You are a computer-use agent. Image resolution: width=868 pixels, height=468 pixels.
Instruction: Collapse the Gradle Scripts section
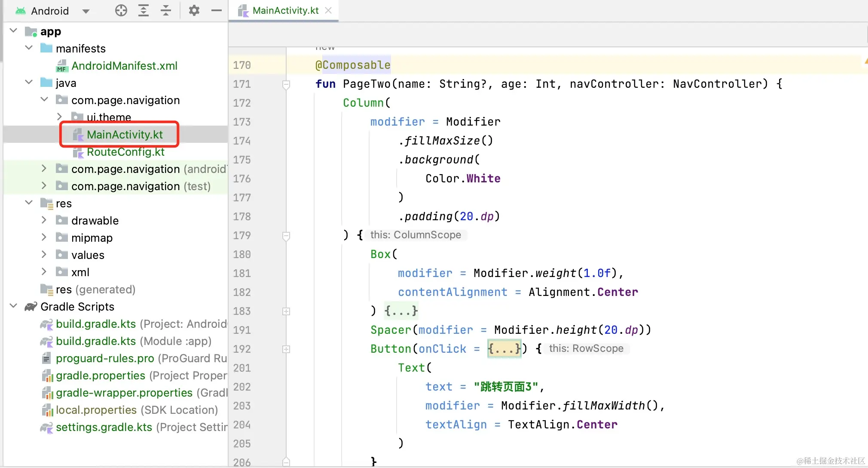click(13, 306)
